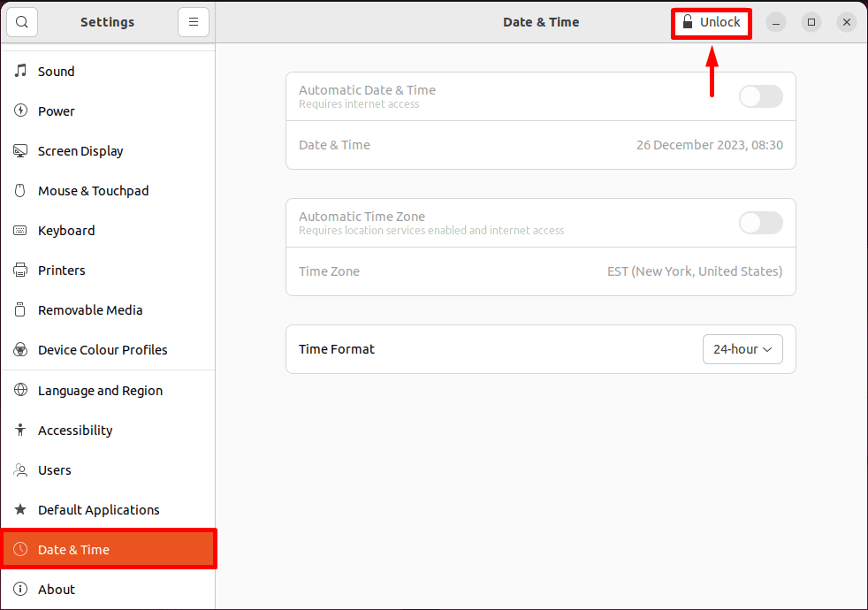Select Keyboard in the sidebar
The height and width of the screenshot is (610, 868).
point(108,230)
